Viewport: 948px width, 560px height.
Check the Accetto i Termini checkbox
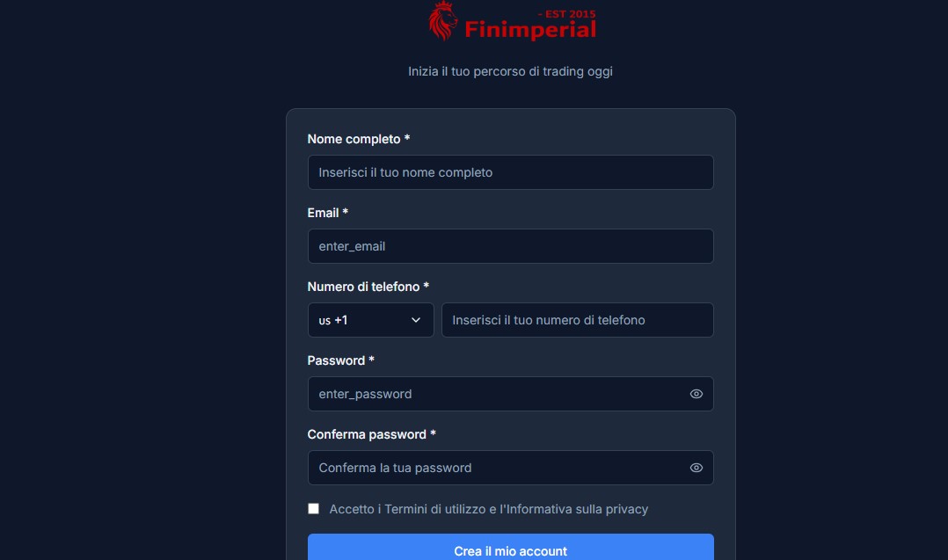pos(313,508)
